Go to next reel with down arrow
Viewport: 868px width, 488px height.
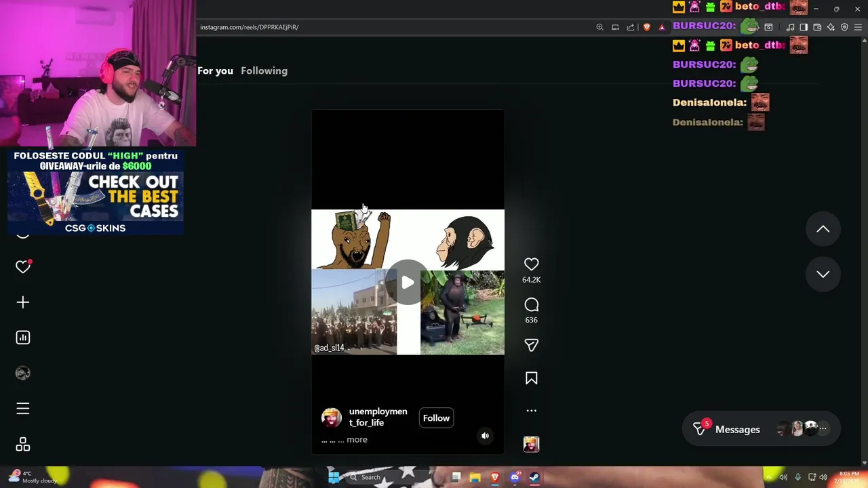coord(823,274)
